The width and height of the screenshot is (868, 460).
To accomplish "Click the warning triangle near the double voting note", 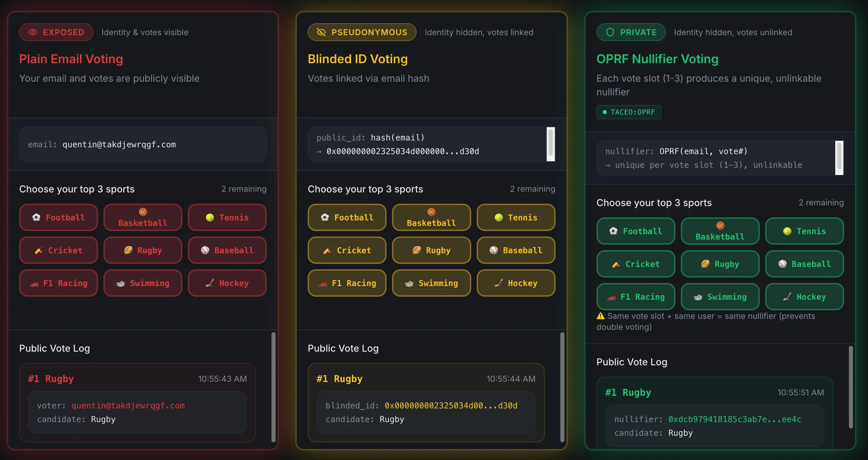I will pyautogui.click(x=601, y=316).
